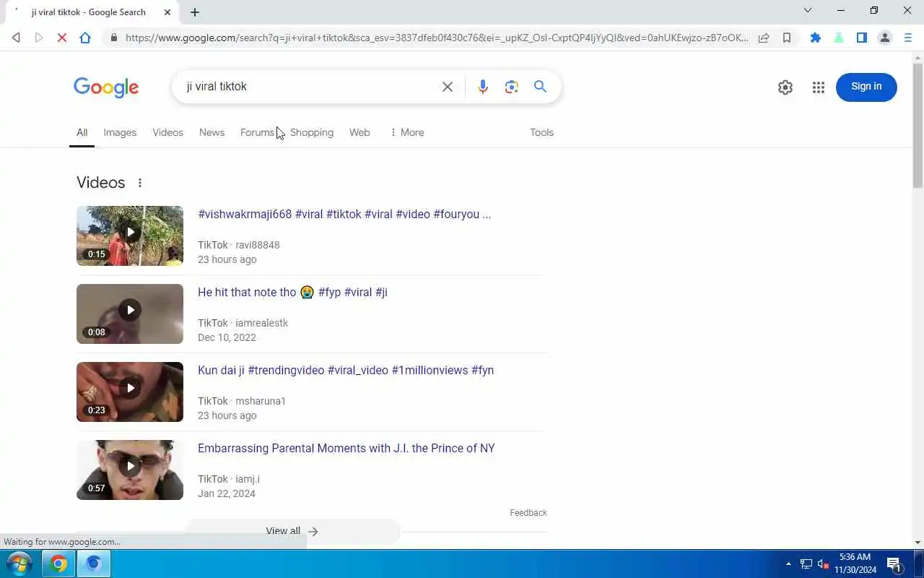Expand the More search filters menu
Screen dimensions: 924x578
(x=406, y=132)
